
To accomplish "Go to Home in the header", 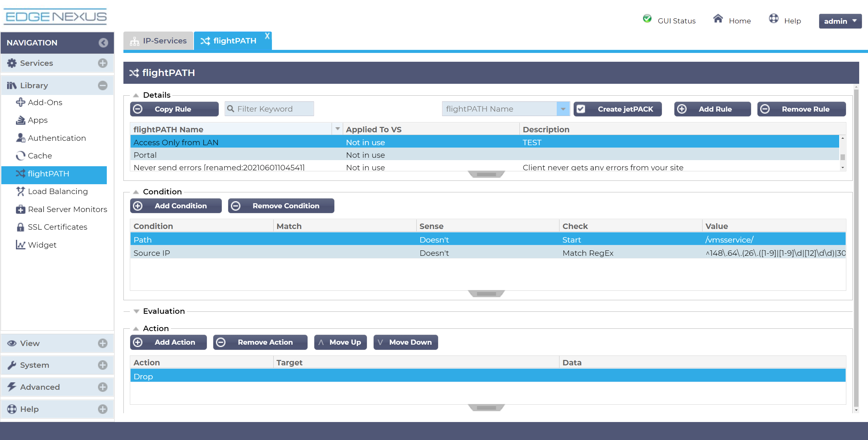I will (x=732, y=20).
